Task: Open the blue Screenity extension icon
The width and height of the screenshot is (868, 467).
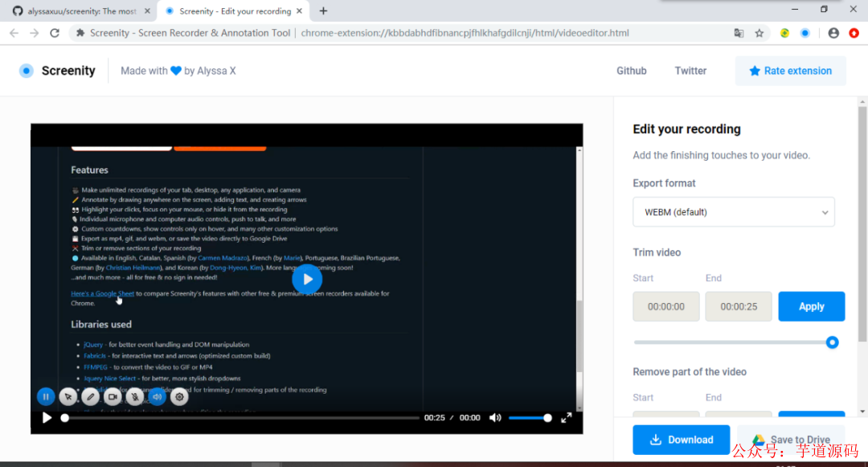Action: 805,33
